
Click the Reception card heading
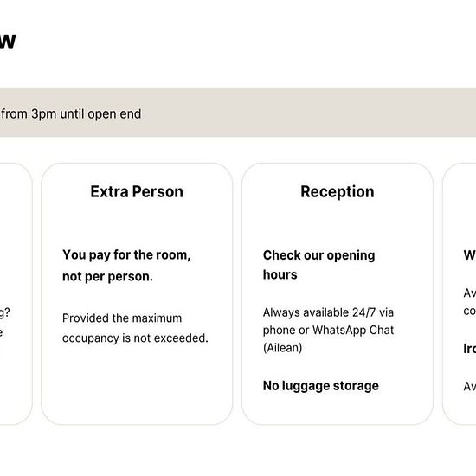coord(338,192)
